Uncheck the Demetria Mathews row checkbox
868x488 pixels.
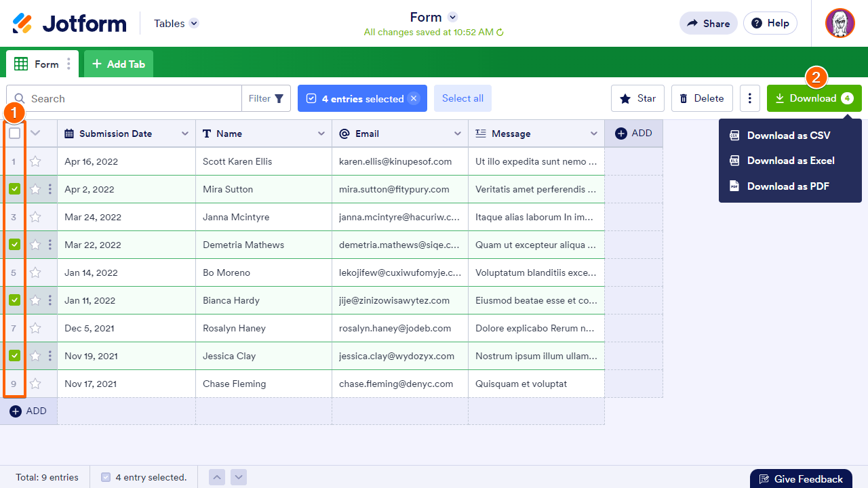14,245
